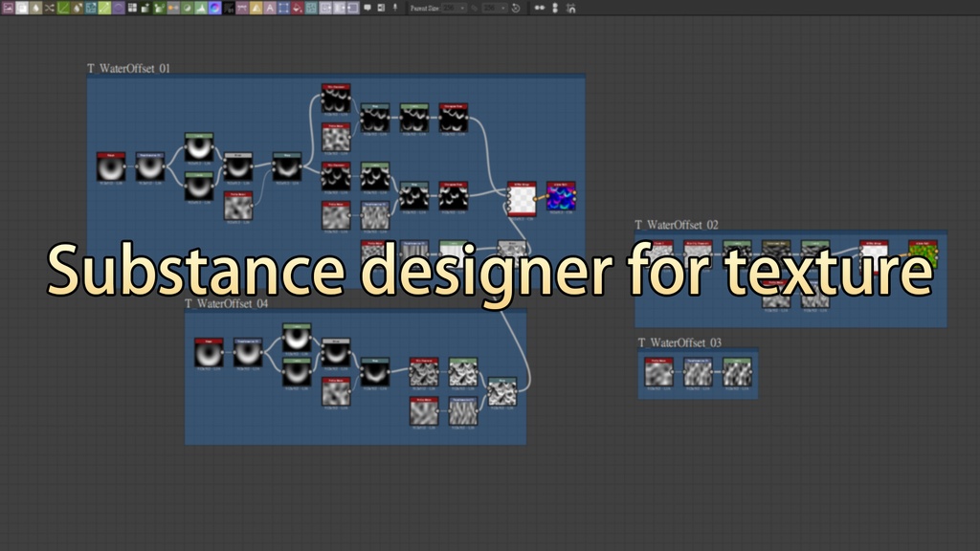The height and width of the screenshot is (551, 980).
Task: Select checkerboard node in T_WaterOffset_01
Action: tap(522, 199)
